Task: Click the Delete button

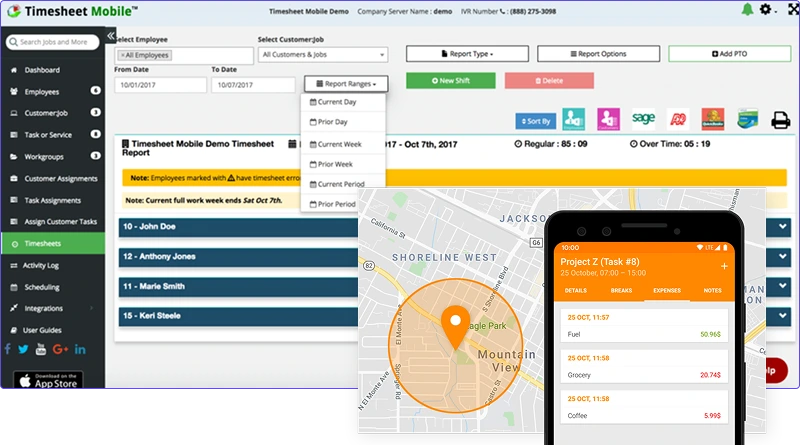Action: (x=549, y=81)
